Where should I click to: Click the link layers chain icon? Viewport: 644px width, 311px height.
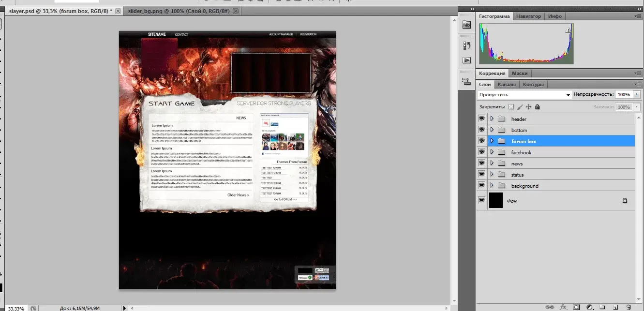550,307
